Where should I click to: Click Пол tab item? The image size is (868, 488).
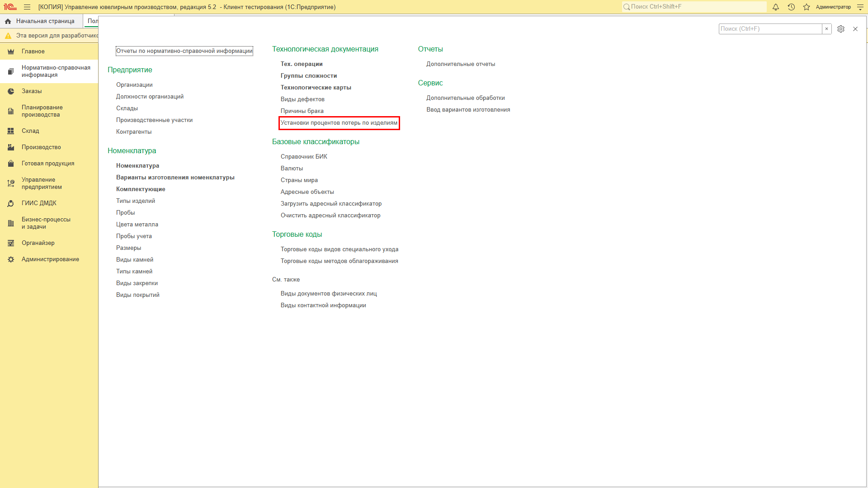[x=92, y=21]
